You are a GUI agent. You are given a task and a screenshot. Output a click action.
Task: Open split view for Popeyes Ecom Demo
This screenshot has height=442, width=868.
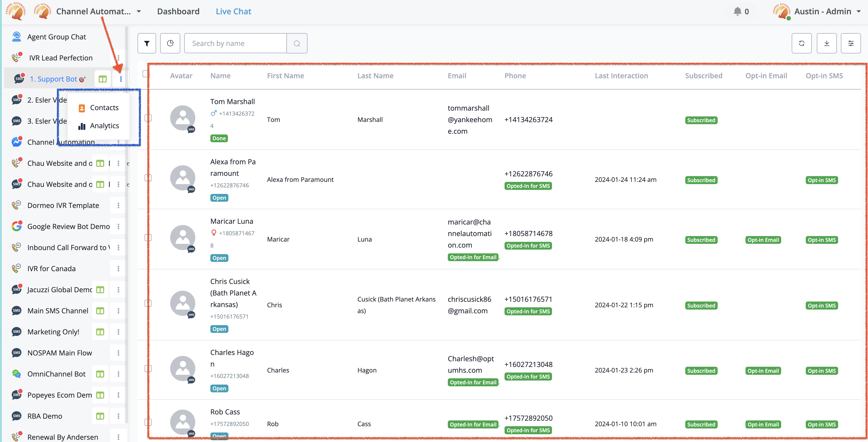[x=100, y=395]
